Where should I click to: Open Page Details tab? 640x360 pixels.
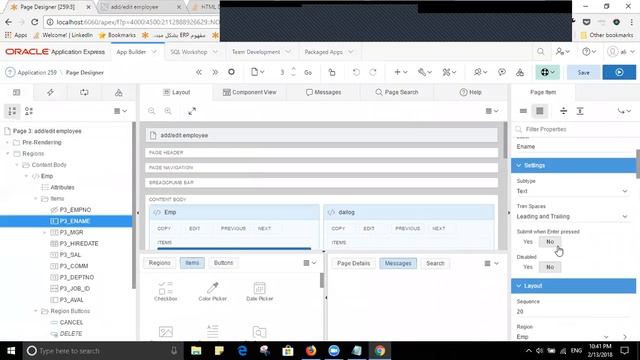(x=353, y=263)
